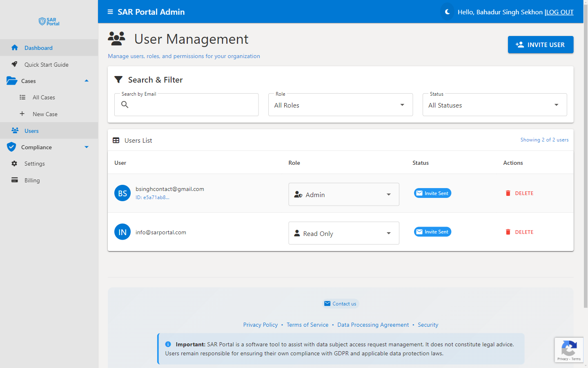Viewport: 588px width, 368px height.
Task: Open the Privacy Policy link
Action: 261,324
